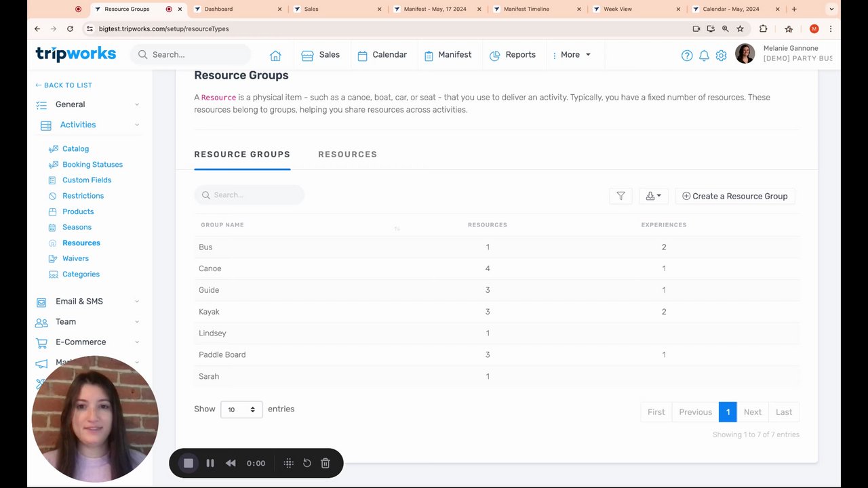The height and width of the screenshot is (488, 868).
Task: Open Seasons in the sidebar
Action: (77, 227)
